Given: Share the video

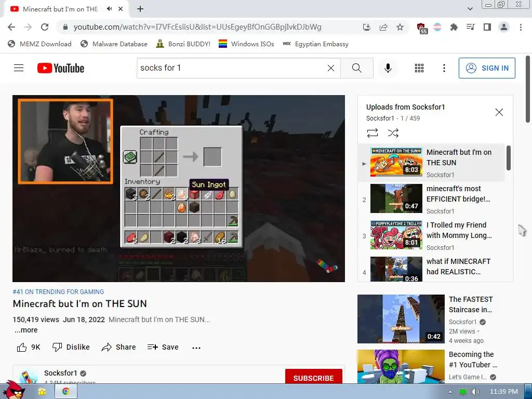Looking at the screenshot, I should [118, 347].
